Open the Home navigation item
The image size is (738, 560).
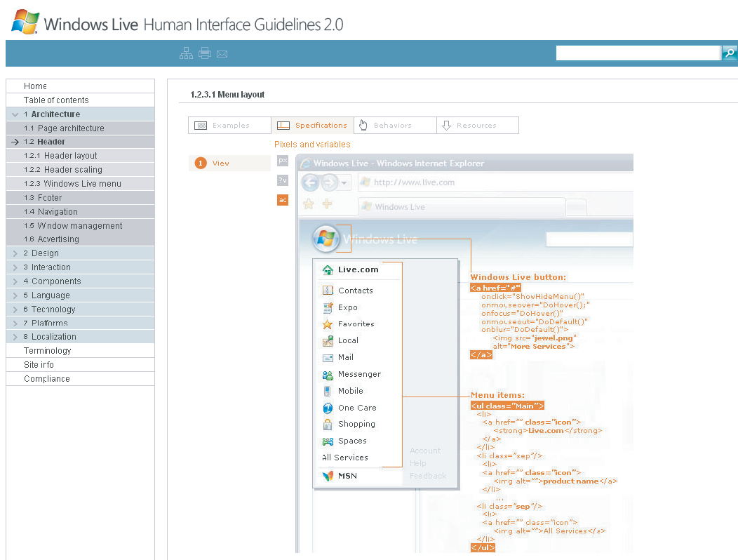(x=81, y=86)
